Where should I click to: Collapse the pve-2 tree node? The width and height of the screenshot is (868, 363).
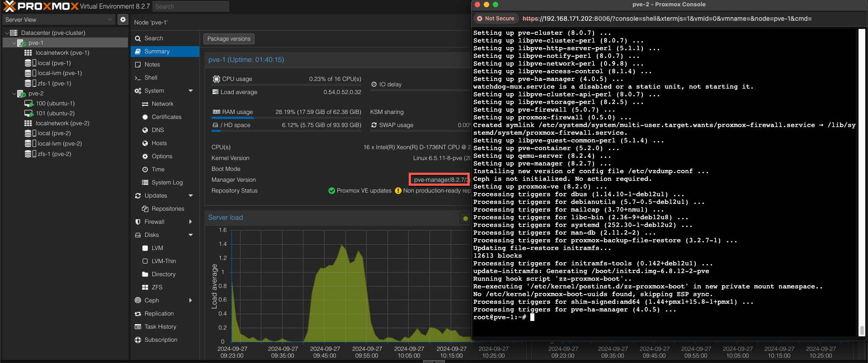pos(14,94)
